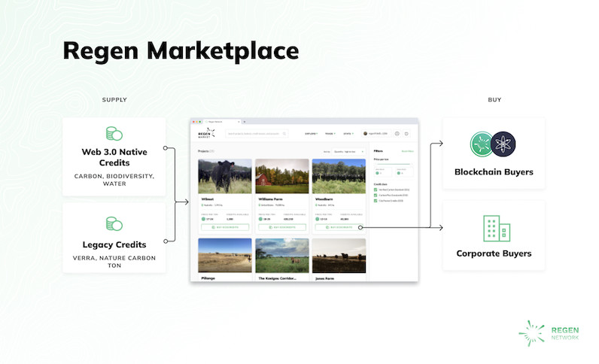The height and width of the screenshot is (364, 599).
Task: Click Buy Ecocredits on the Wilmot card
Action: pos(225,226)
